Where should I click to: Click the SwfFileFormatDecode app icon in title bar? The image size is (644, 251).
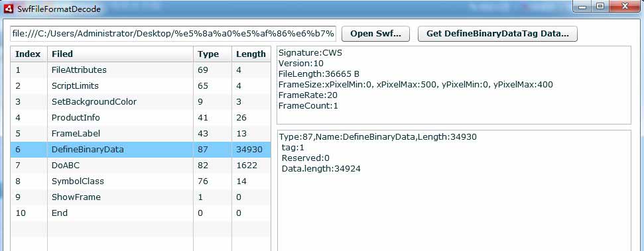coord(8,9)
